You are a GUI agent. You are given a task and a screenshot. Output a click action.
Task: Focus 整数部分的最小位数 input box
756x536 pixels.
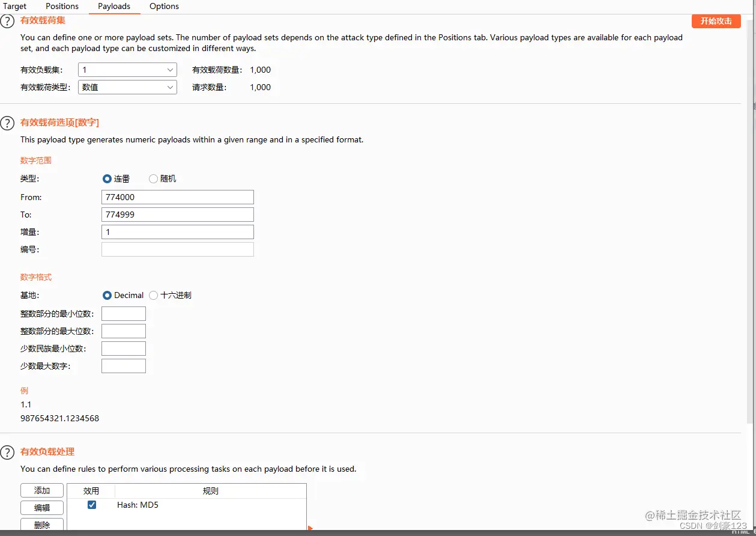[124, 314]
